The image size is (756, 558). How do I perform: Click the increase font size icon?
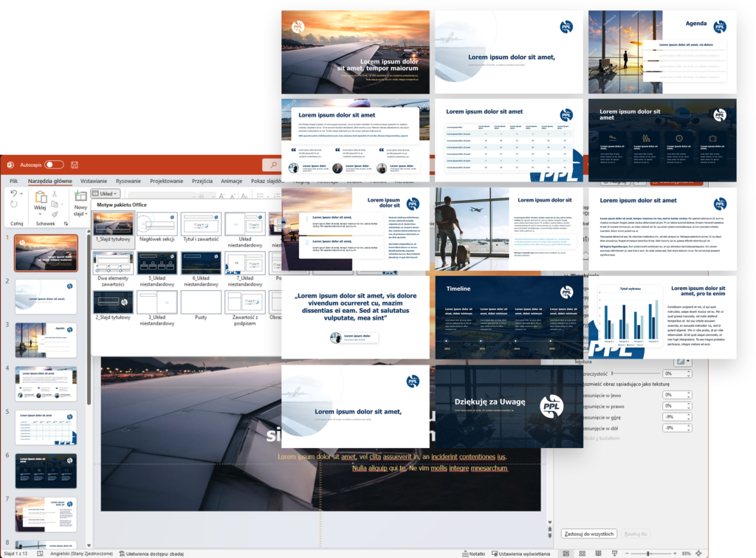pyautogui.click(x=221, y=196)
